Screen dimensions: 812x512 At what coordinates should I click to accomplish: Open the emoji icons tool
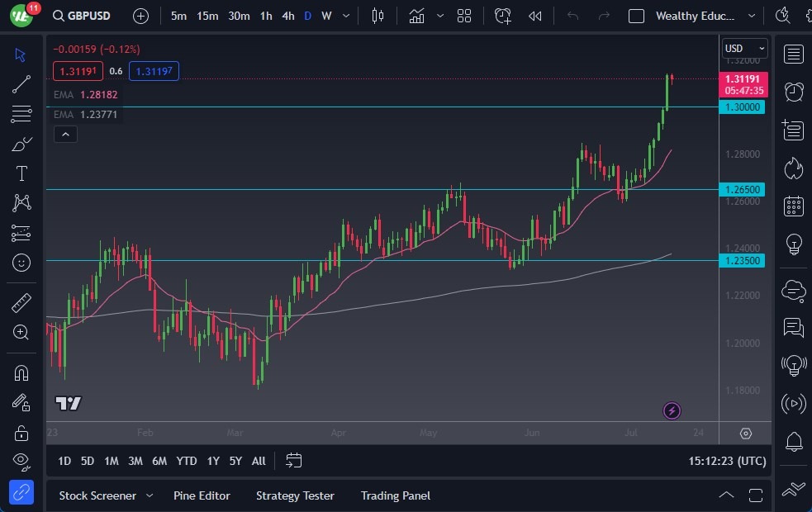click(21, 263)
